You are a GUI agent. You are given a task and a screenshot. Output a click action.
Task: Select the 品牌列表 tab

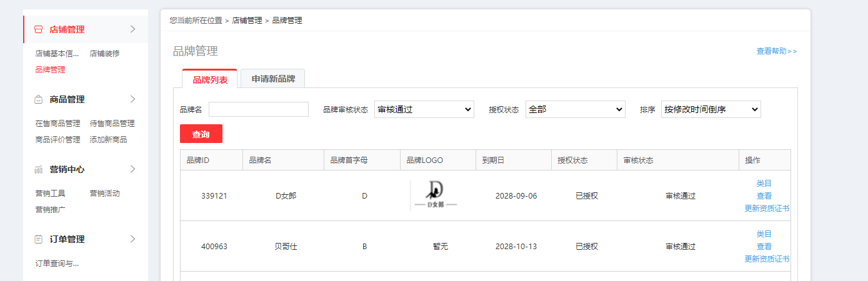[x=210, y=79]
